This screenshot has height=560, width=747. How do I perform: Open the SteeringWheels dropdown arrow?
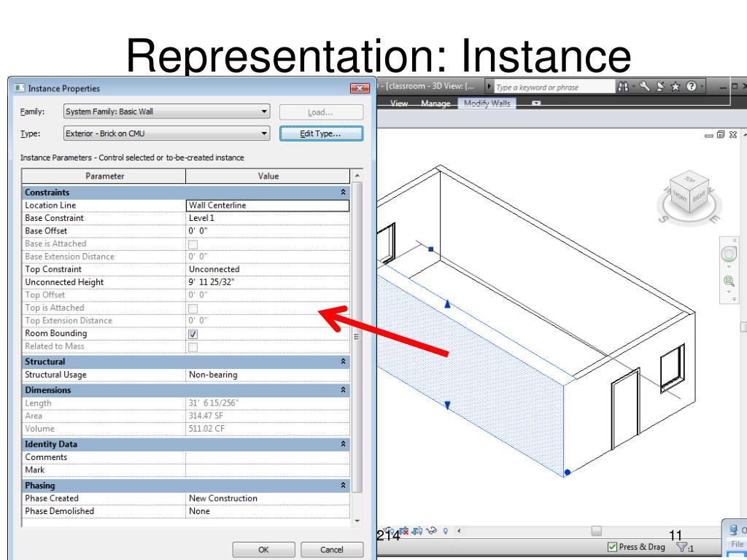pos(729,266)
